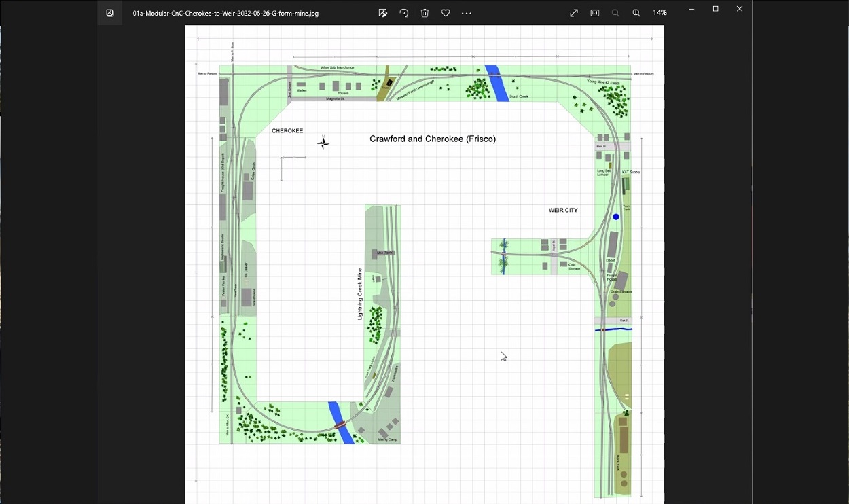Zoom to actual size 1:1

coord(595,13)
